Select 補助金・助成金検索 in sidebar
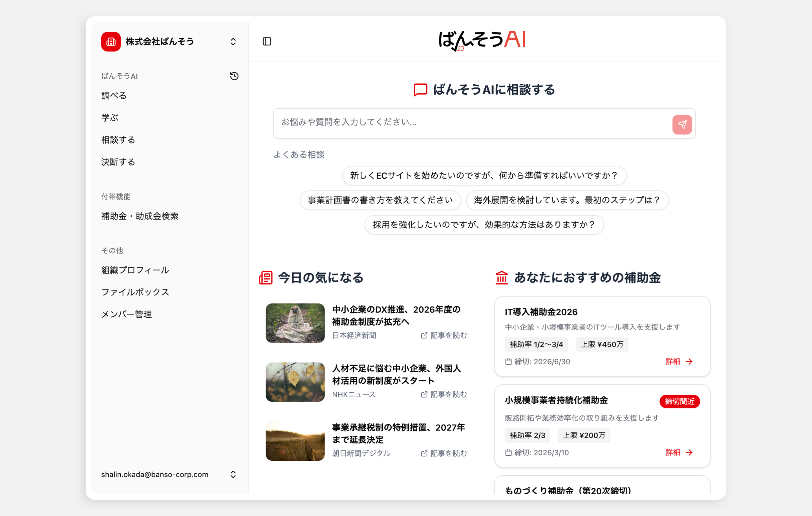Screen dimensions: 812x516 pos(140,216)
